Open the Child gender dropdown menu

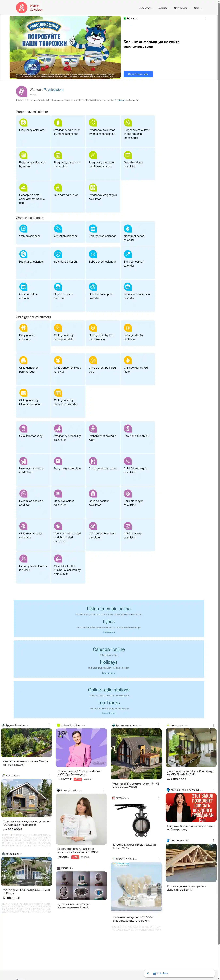coord(182,8)
